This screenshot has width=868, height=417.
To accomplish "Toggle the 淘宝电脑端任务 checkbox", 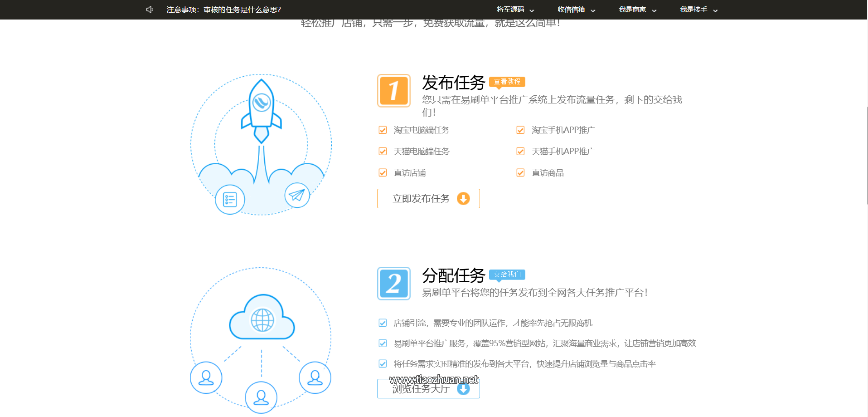I will click(383, 130).
